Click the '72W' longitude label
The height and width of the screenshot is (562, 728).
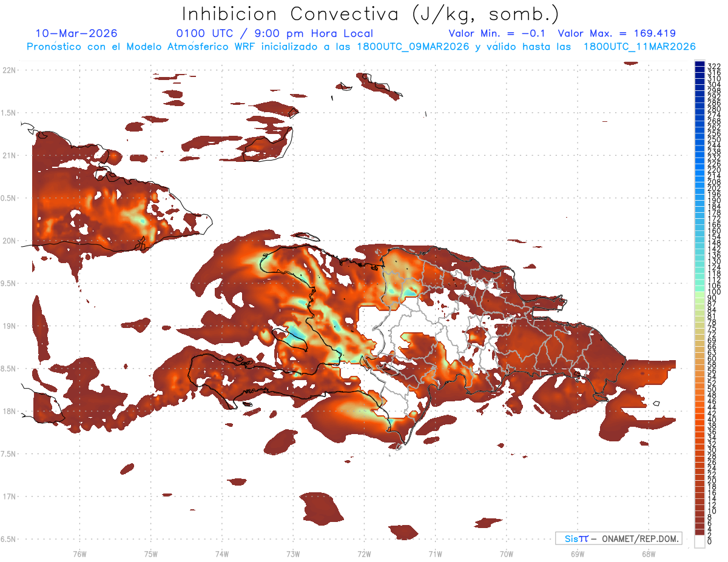coord(364,554)
